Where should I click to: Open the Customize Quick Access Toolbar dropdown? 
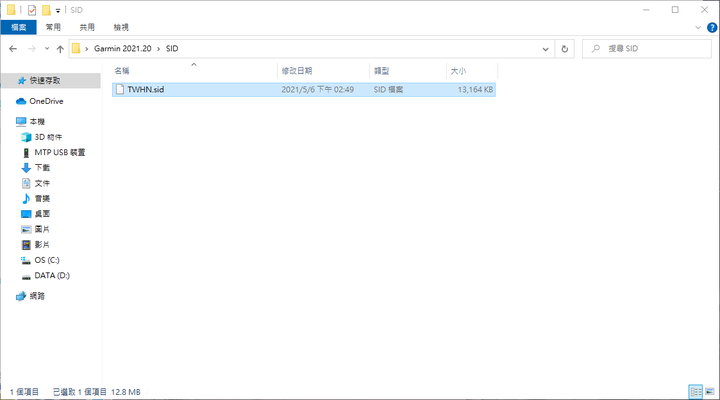[58, 10]
